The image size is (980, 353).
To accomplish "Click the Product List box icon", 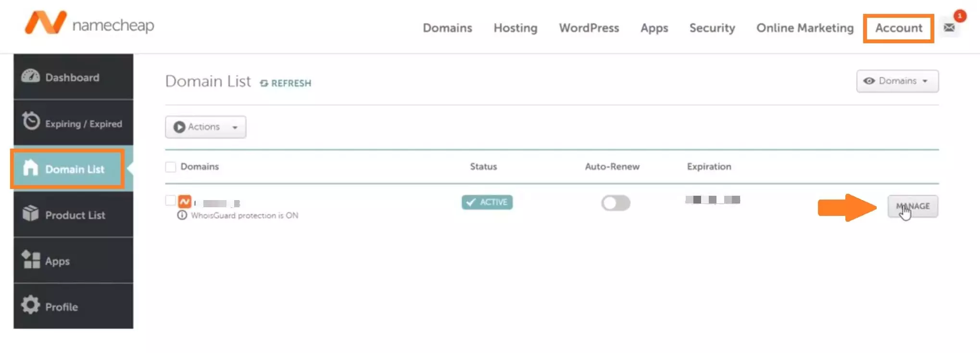I will pos(31,213).
